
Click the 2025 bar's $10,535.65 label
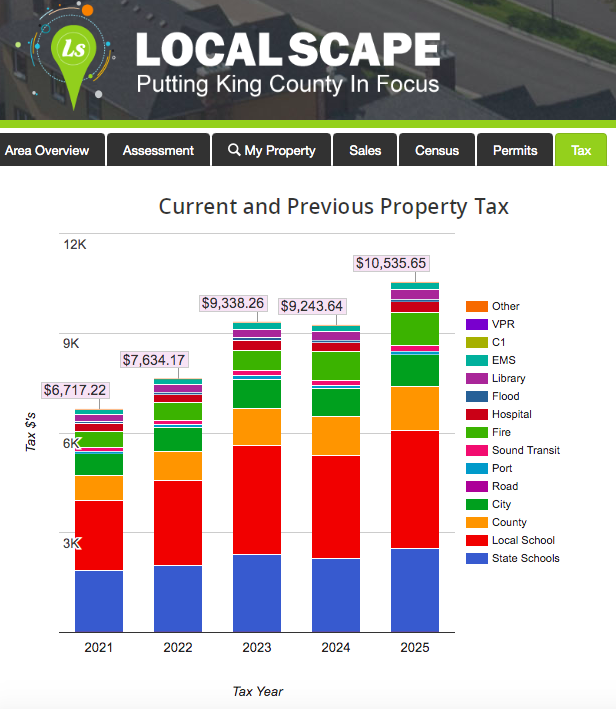391,264
